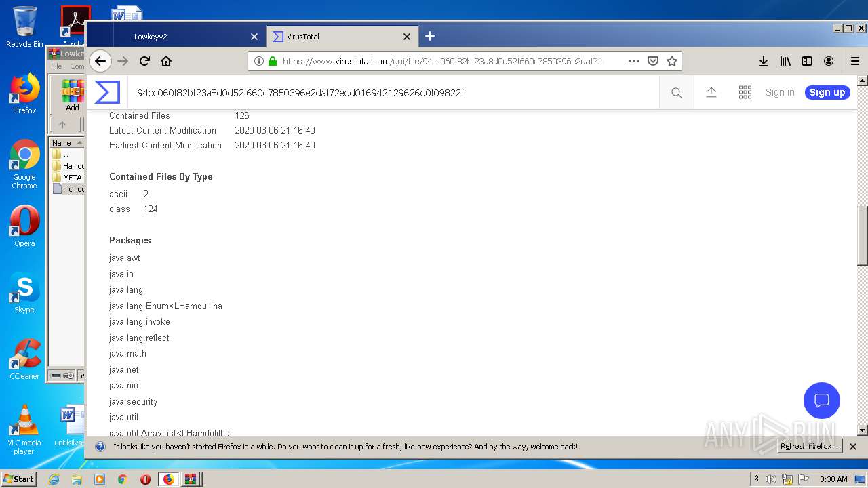
Task: Reload the page in Firefox
Action: pyautogui.click(x=144, y=61)
